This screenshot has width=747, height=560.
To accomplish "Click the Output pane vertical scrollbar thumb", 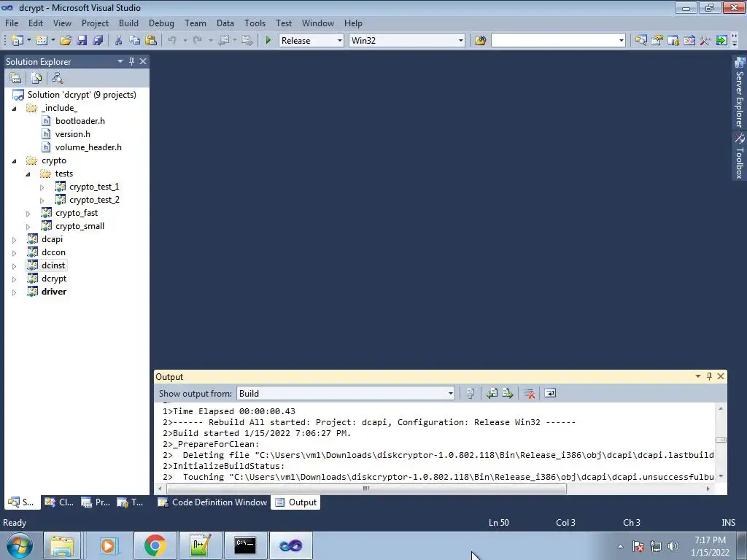I will pos(721,440).
